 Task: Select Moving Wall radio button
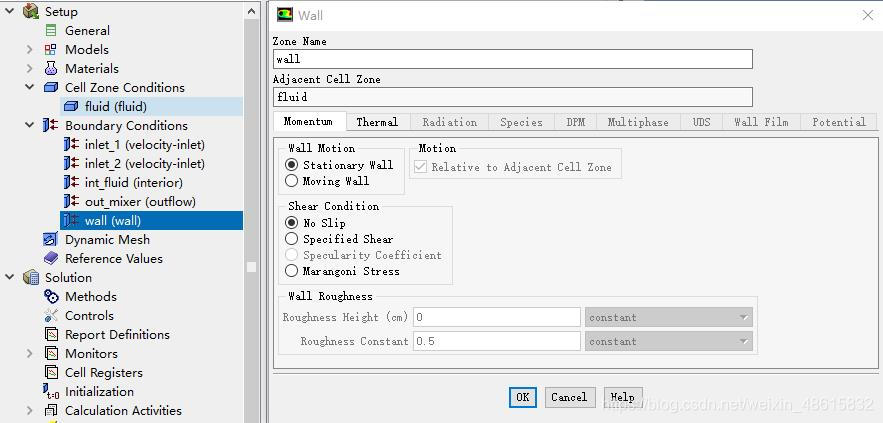coord(292,181)
